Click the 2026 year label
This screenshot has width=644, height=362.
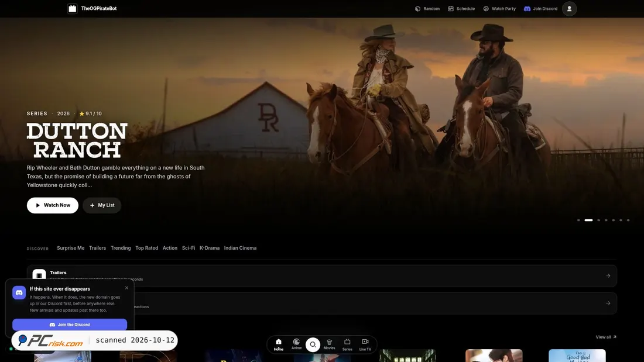pos(63,113)
